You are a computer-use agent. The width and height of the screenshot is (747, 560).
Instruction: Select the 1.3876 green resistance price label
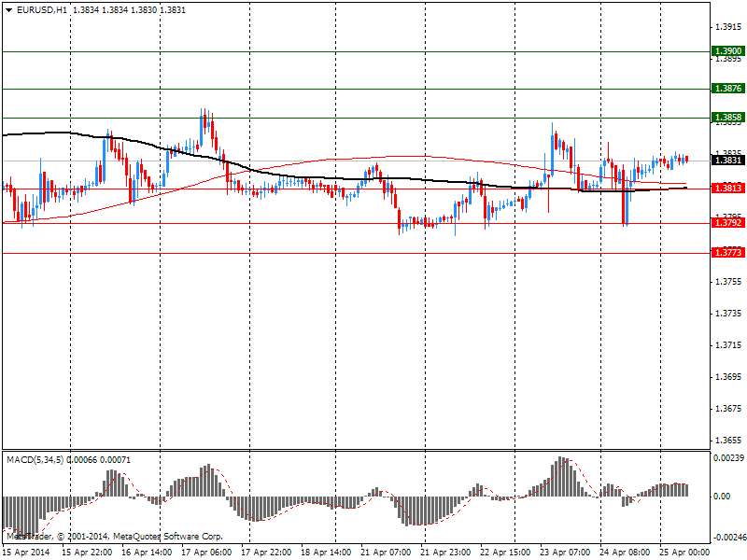click(728, 88)
